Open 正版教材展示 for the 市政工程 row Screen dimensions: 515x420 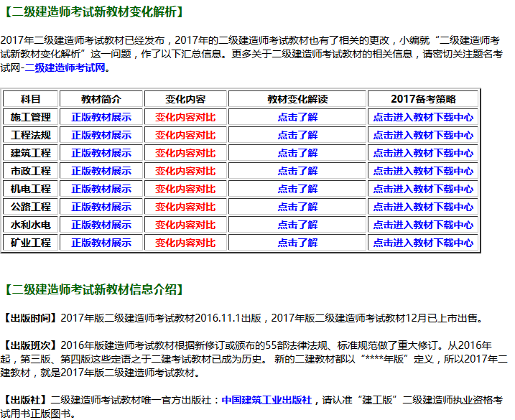coord(101,171)
